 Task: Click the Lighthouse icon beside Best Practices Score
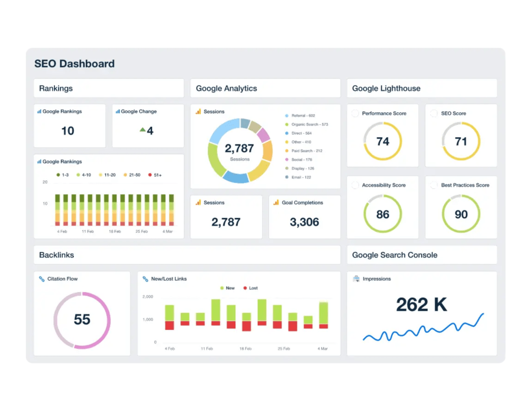434,185
